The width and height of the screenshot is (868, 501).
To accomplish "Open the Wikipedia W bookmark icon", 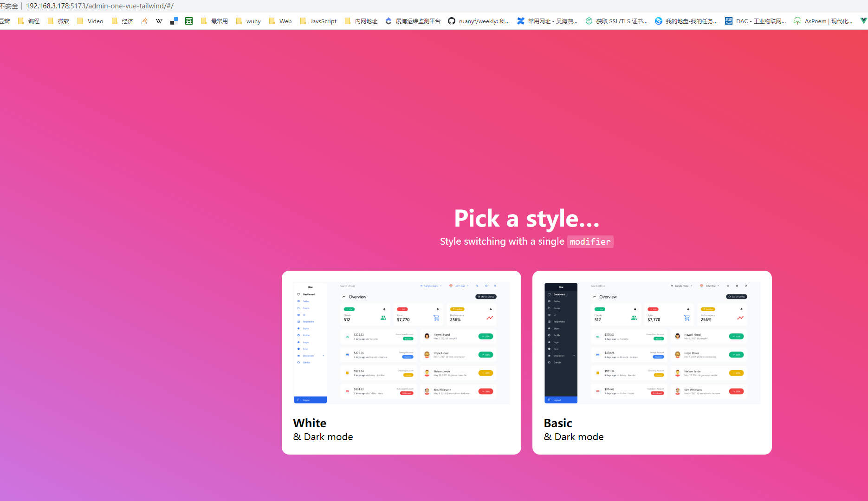I will pyautogui.click(x=159, y=21).
